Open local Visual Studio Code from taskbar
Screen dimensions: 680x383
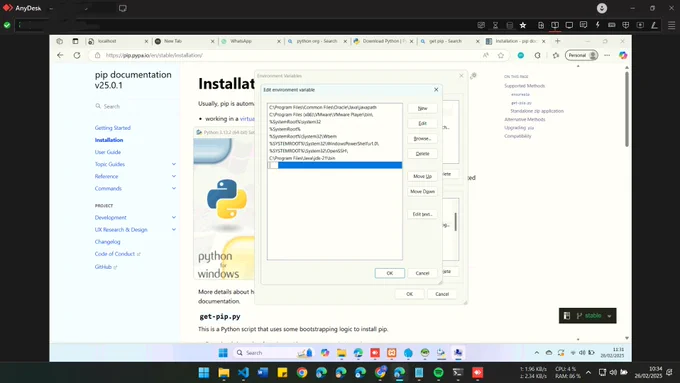243,373
